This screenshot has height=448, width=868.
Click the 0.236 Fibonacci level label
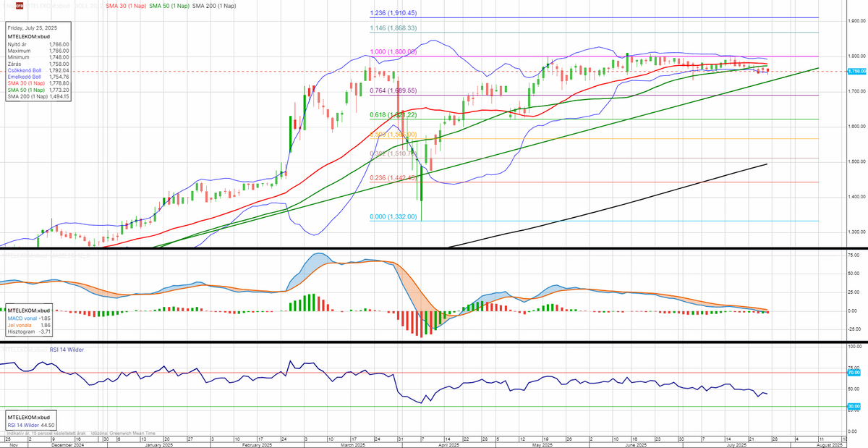pos(393,178)
